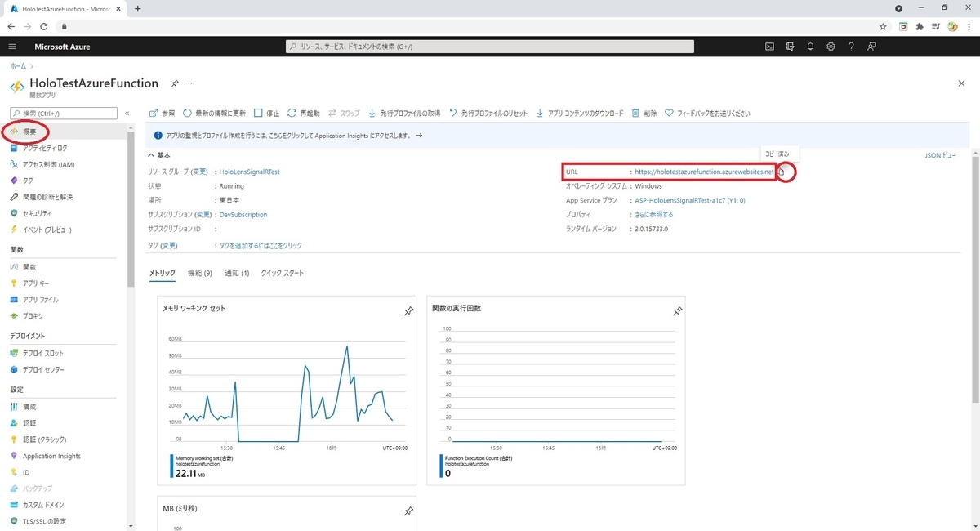Open the Chrome extensions puzzle icon
980x531 pixels.
[920, 26]
